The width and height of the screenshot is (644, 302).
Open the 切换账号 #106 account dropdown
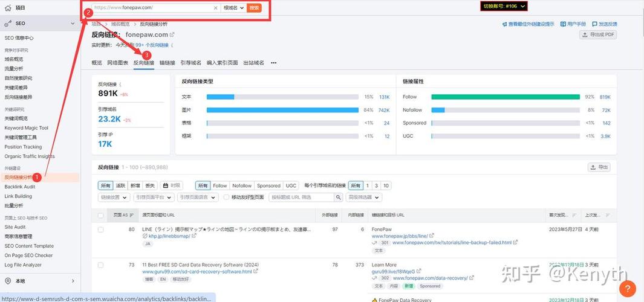504,7
